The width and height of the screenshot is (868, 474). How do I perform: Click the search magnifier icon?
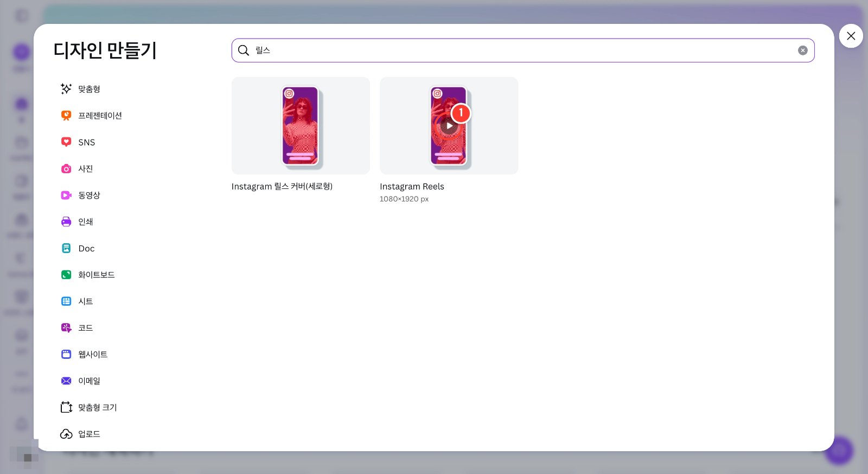point(244,50)
